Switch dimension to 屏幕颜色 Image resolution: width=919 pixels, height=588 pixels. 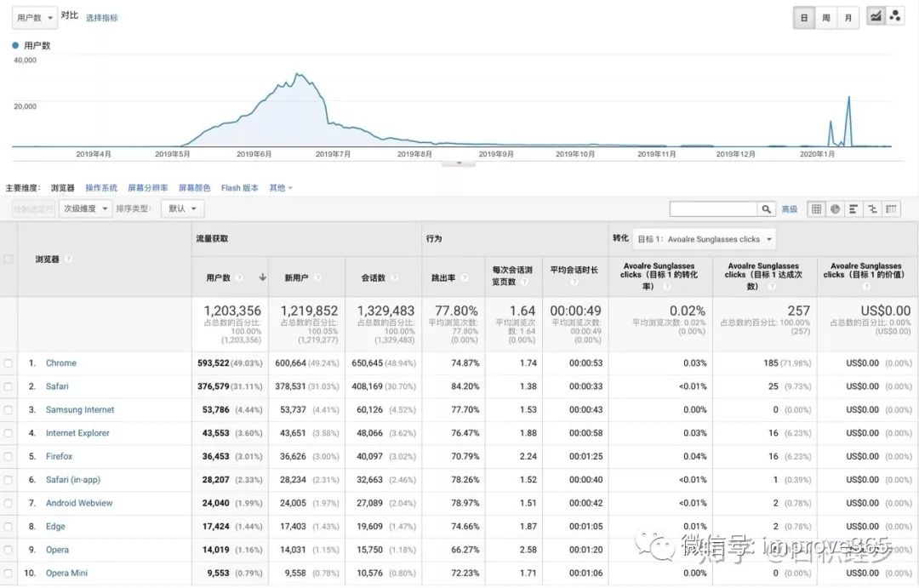(x=195, y=187)
